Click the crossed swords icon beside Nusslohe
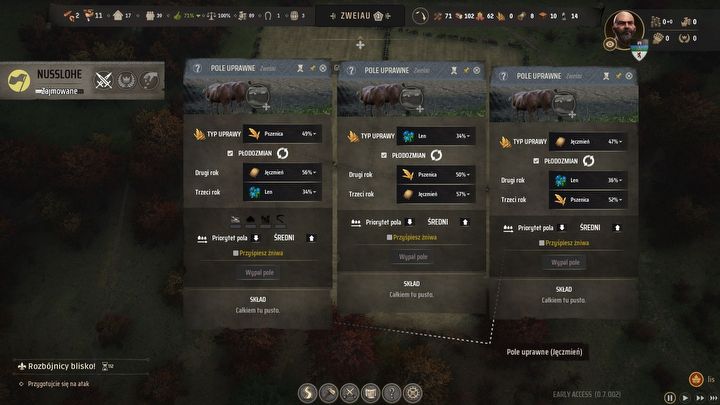The width and height of the screenshot is (720, 405). coord(104,81)
